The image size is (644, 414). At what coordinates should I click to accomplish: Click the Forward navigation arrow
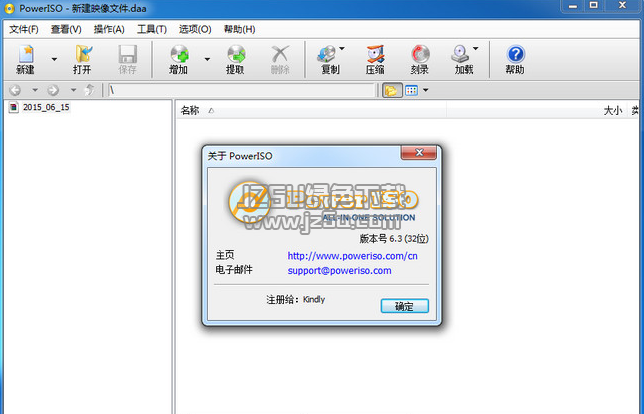(53, 90)
